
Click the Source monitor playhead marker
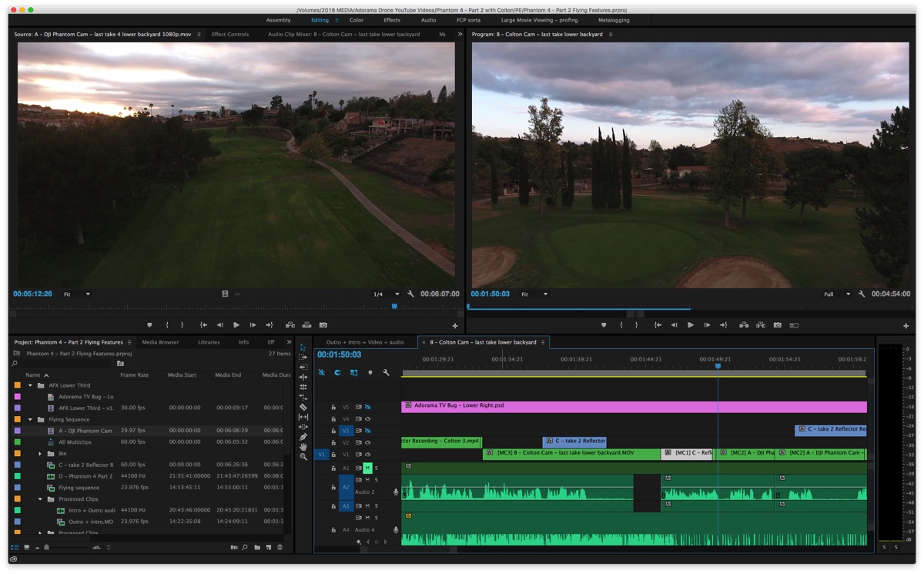click(394, 307)
